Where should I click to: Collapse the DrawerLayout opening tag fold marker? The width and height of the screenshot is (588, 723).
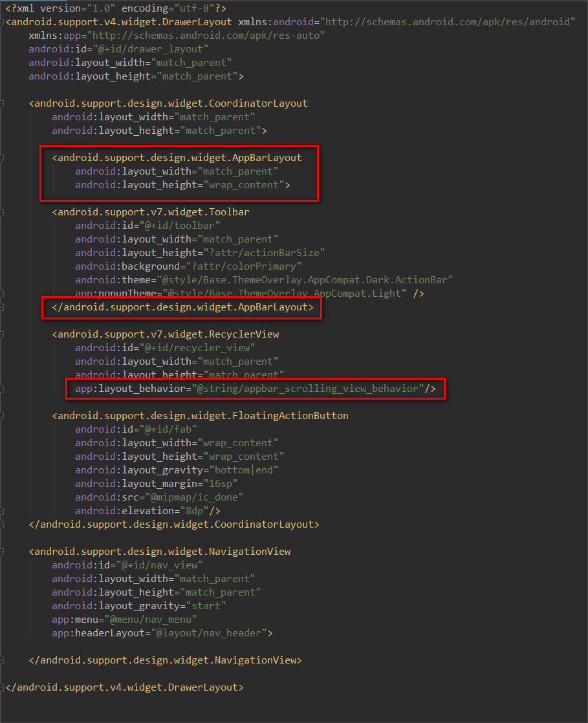[2, 22]
